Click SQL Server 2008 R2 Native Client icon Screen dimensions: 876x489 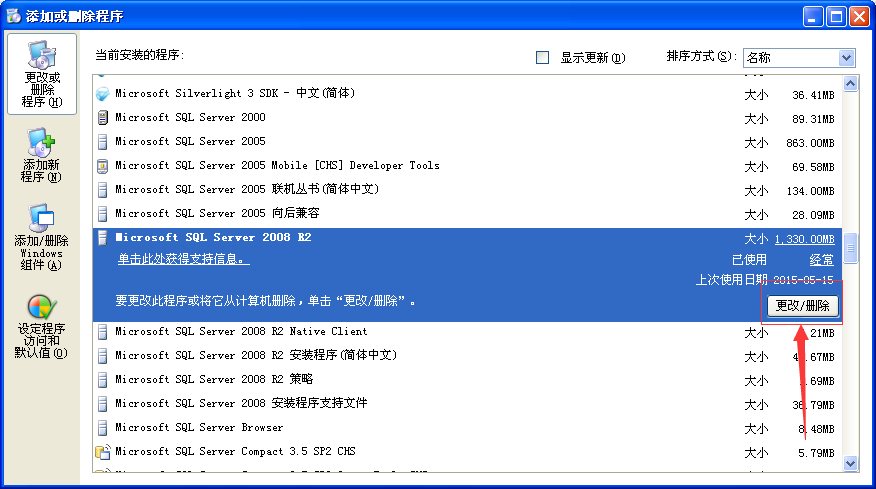pyautogui.click(x=102, y=332)
